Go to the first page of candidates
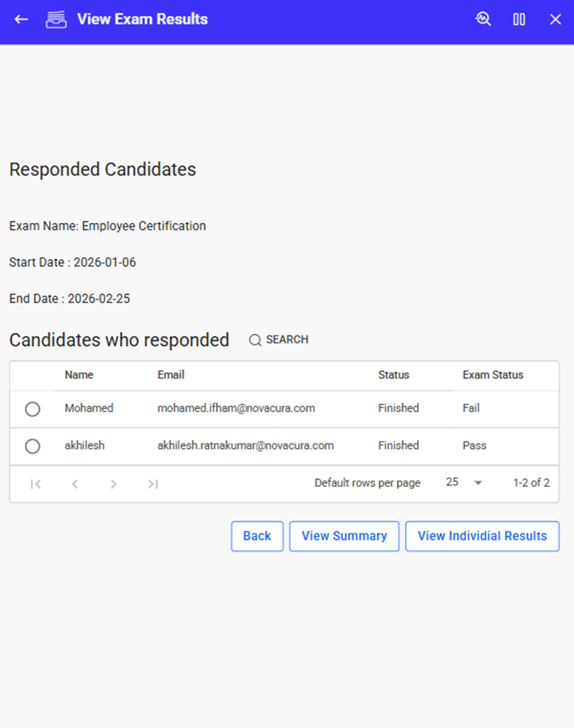The width and height of the screenshot is (574, 728). pyautogui.click(x=36, y=484)
